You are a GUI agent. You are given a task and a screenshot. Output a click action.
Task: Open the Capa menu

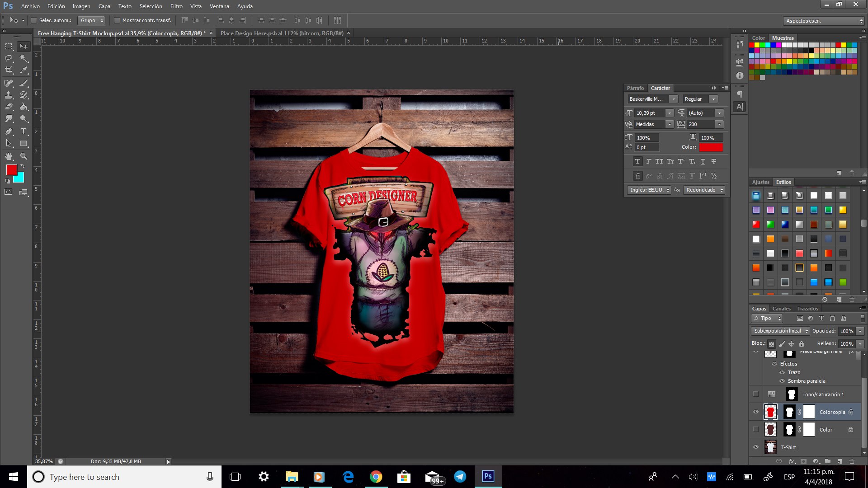104,6
